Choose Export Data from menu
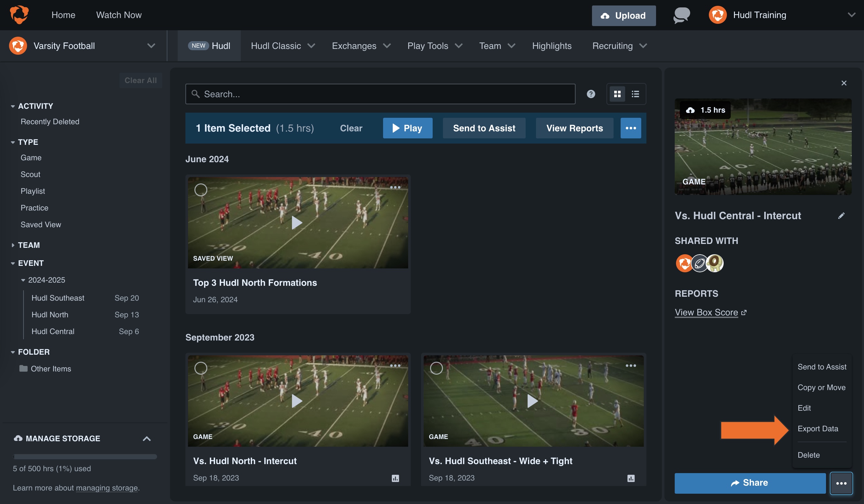The width and height of the screenshot is (864, 504). point(818,429)
